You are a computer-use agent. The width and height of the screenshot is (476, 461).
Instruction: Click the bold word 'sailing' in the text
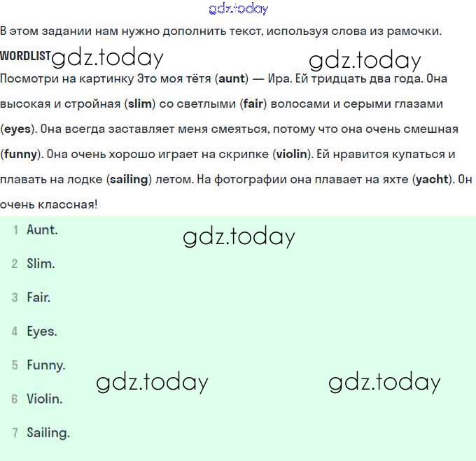point(129,179)
